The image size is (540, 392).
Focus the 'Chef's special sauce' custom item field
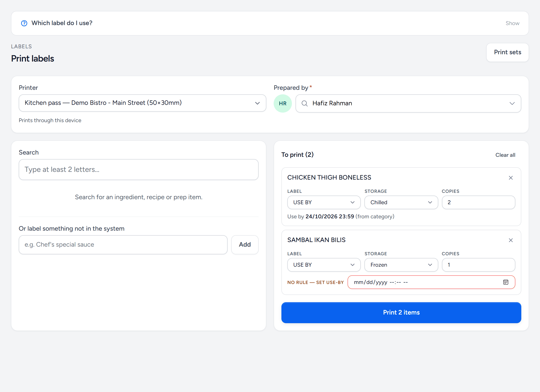click(123, 245)
